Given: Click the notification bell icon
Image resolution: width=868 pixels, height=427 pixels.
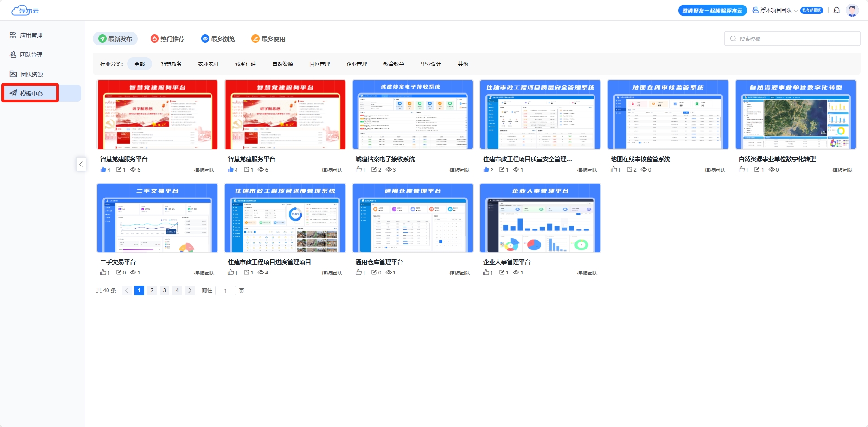Looking at the screenshot, I should pos(836,10).
